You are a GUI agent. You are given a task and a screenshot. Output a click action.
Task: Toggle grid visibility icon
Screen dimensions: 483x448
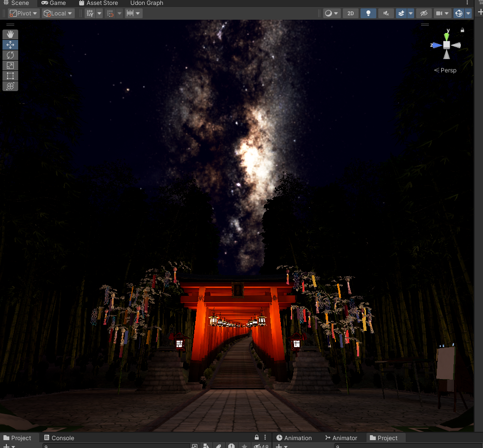coord(90,13)
